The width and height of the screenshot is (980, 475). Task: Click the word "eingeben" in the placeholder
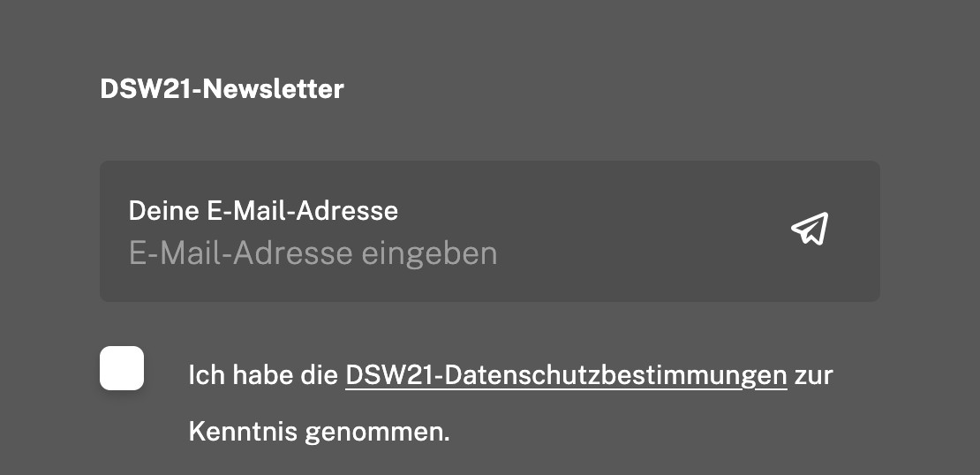tap(429, 253)
